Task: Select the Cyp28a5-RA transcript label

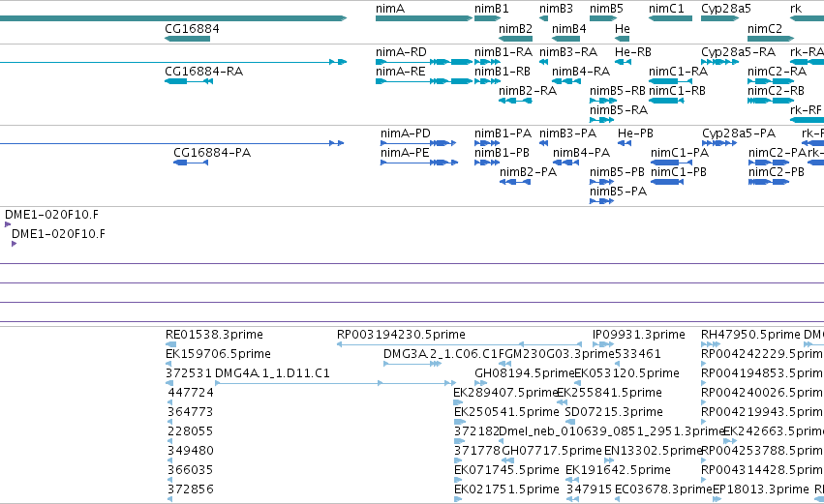Action: pos(738,52)
